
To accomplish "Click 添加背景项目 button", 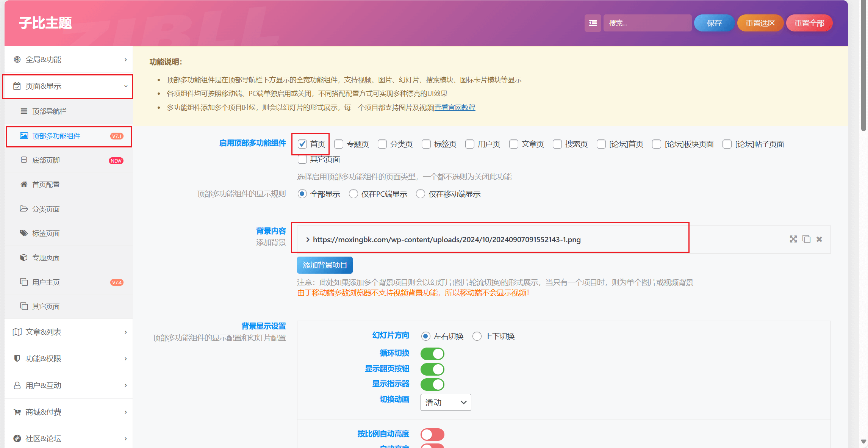I will click(325, 265).
